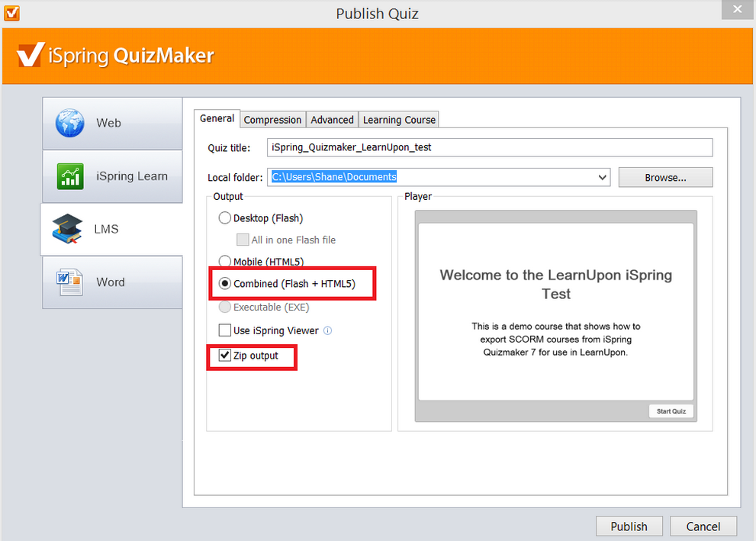The height and width of the screenshot is (541, 756).
Task: Select the Web publishing destination
Action: click(x=112, y=124)
